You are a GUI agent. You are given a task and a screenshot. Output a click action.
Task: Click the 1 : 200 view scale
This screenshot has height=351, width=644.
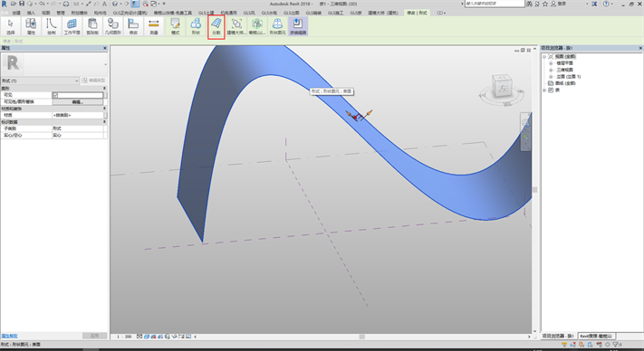(x=124, y=337)
